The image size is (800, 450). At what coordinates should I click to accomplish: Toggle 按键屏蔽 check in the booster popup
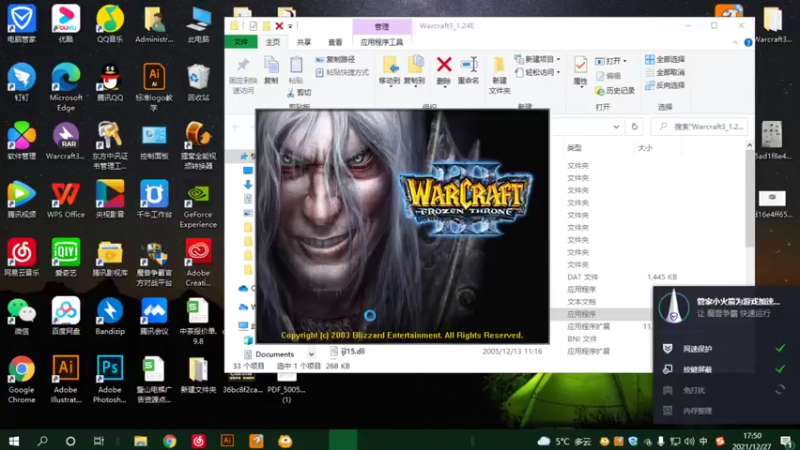tap(780, 369)
